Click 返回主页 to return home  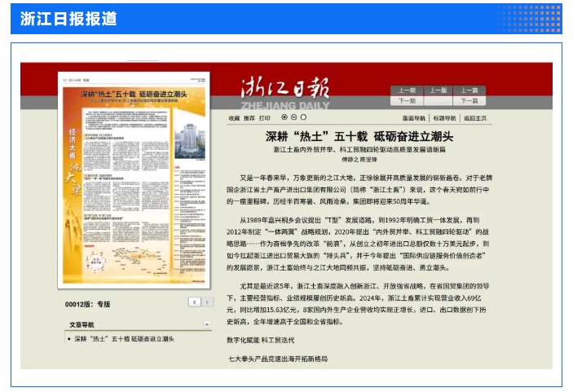point(475,118)
